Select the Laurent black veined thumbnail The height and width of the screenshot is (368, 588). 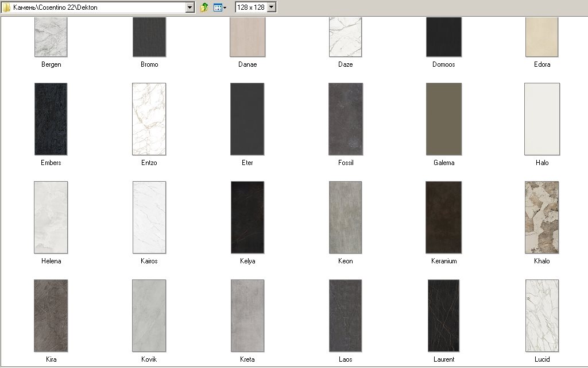(444, 316)
